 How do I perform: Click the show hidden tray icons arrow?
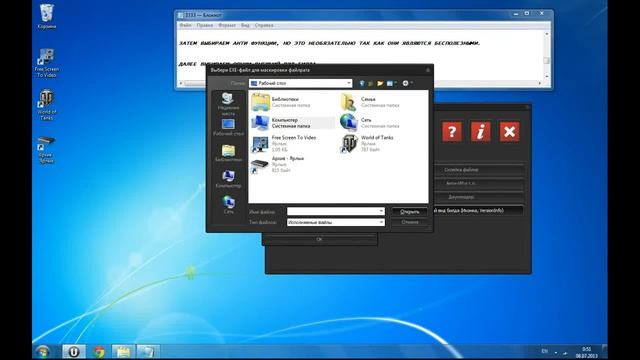coord(556,352)
